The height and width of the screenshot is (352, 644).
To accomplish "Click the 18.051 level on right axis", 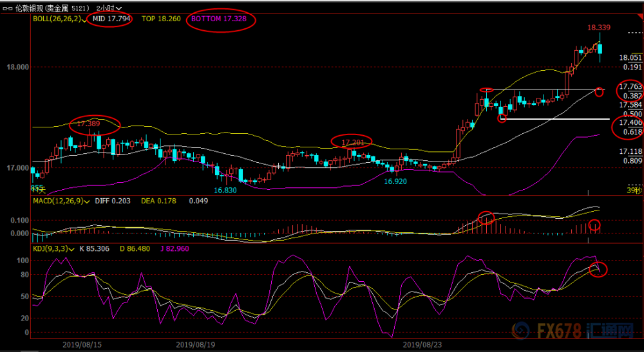I will [630, 58].
